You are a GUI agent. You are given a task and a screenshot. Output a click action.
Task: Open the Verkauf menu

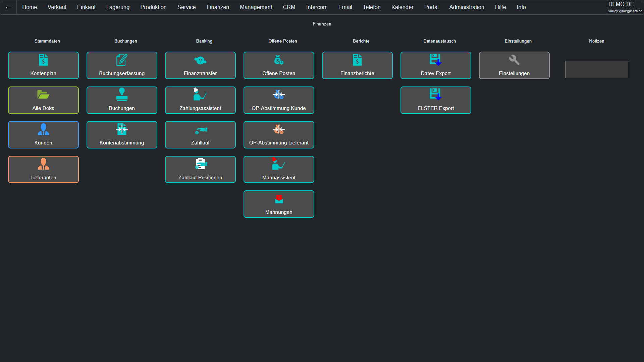(x=57, y=7)
